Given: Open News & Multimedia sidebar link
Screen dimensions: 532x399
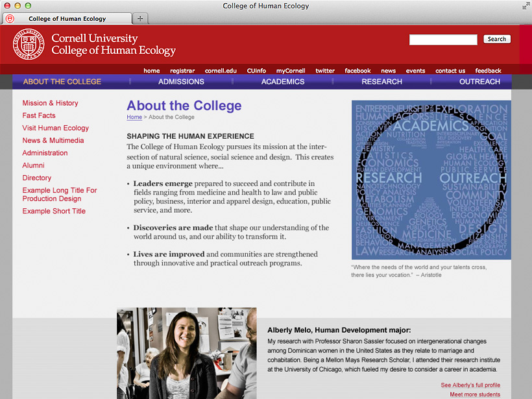Looking at the screenshot, I should tap(53, 141).
